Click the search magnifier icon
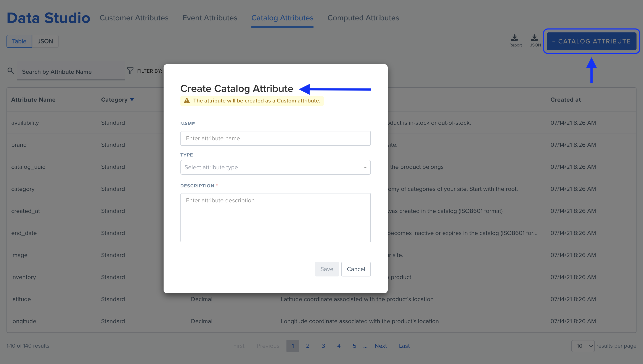The width and height of the screenshot is (643, 364). coord(11,71)
